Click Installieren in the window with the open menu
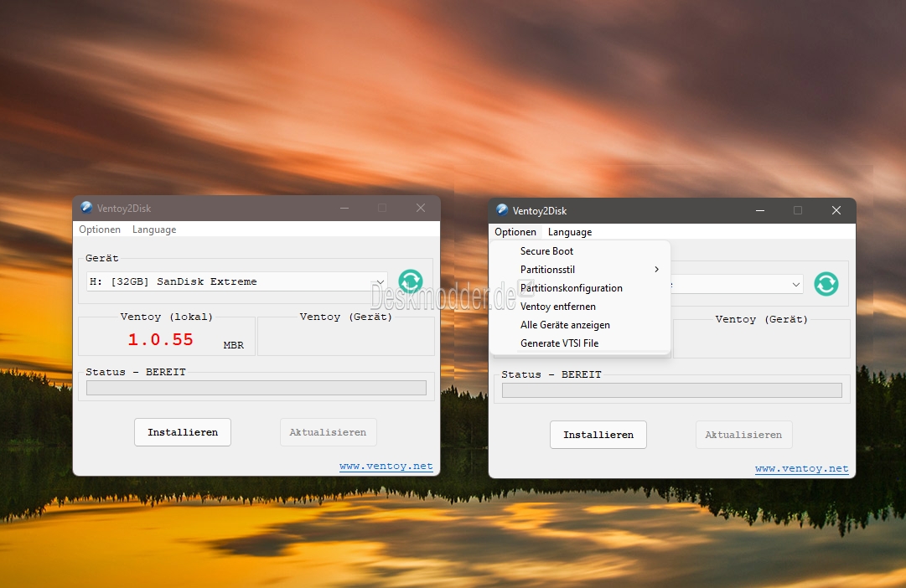 coord(598,435)
